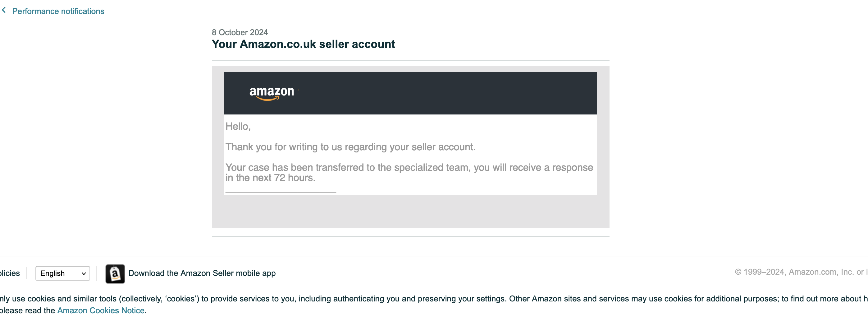The width and height of the screenshot is (868, 326).
Task: Click the grey area below the email body
Action: coord(410,211)
